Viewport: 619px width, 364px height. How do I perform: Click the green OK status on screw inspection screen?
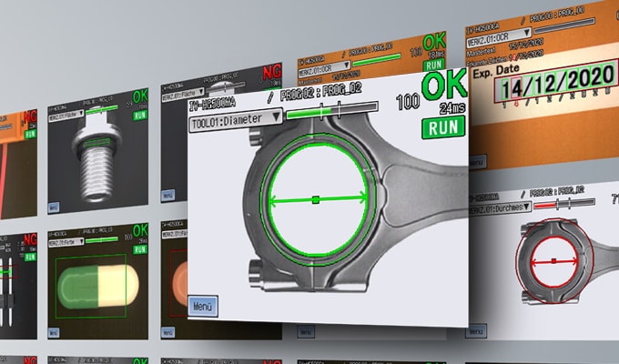coord(140,96)
